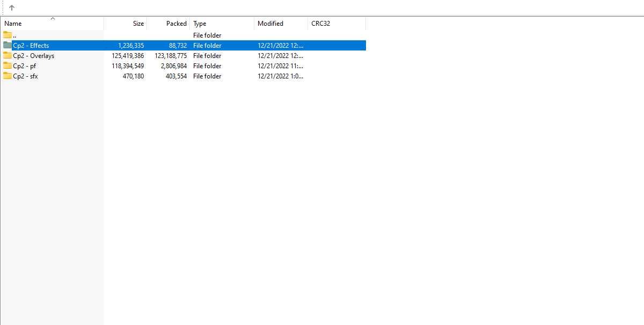Click 'File folder' type in Cp2 - Overlays row
The width and height of the screenshot is (644, 325).
click(207, 56)
